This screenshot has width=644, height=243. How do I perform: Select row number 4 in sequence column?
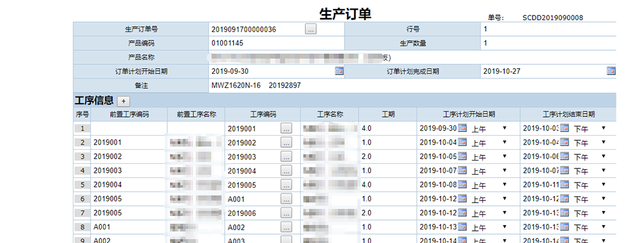click(x=82, y=170)
